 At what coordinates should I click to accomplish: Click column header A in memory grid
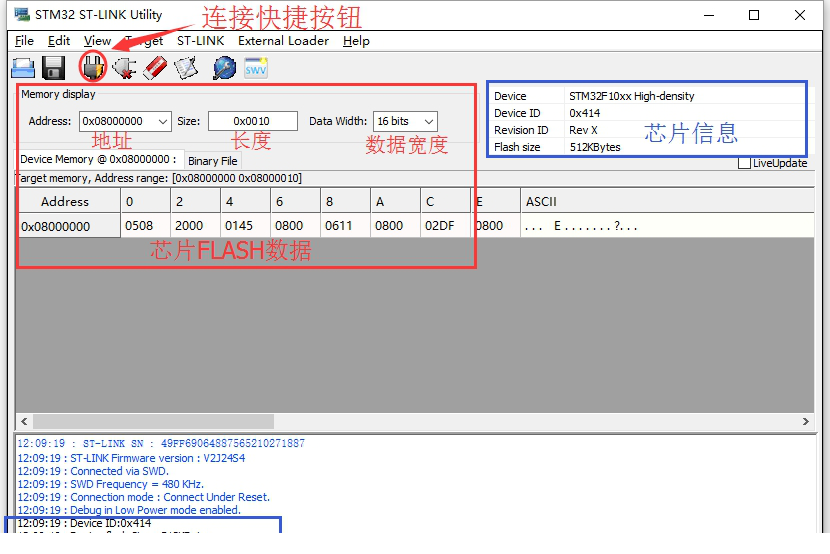coord(395,202)
